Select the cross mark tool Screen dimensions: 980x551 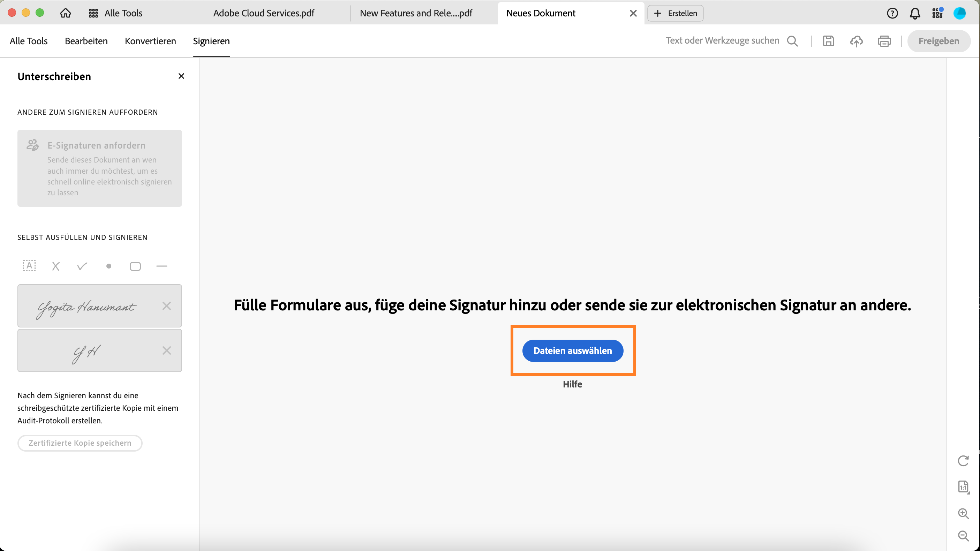tap(56, 266)
